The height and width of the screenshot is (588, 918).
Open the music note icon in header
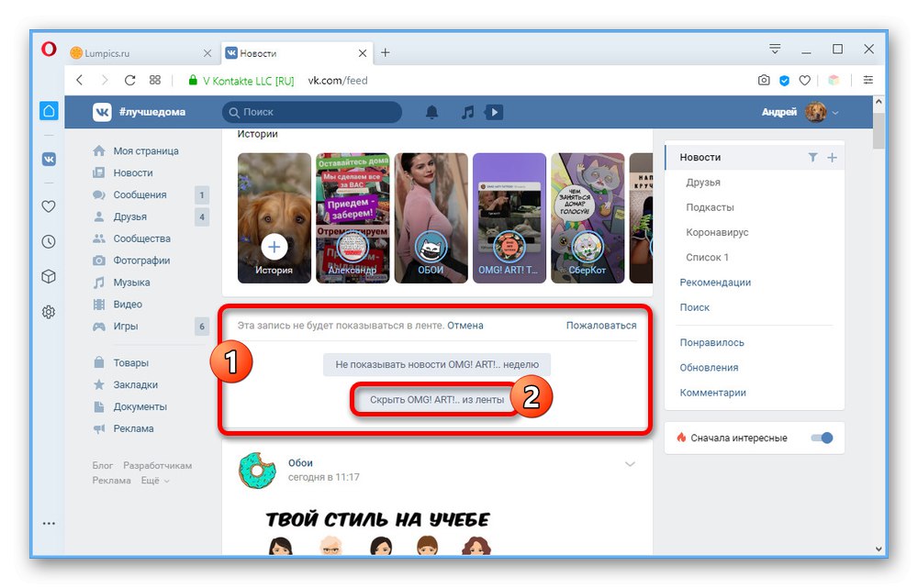pyautogui.click(x=467, y=112)
